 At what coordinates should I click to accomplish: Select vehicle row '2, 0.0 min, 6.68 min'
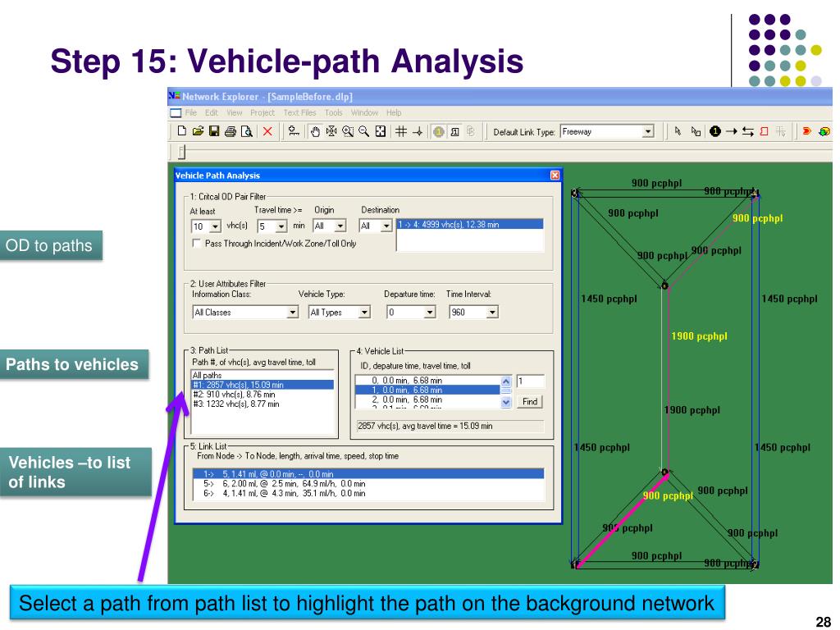427,399
